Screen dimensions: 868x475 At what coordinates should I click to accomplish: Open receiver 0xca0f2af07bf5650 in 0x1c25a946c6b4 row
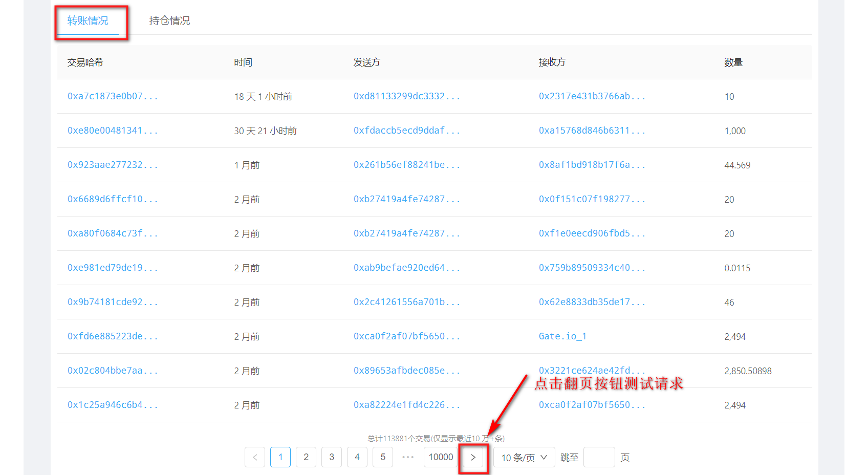[592, 405]
